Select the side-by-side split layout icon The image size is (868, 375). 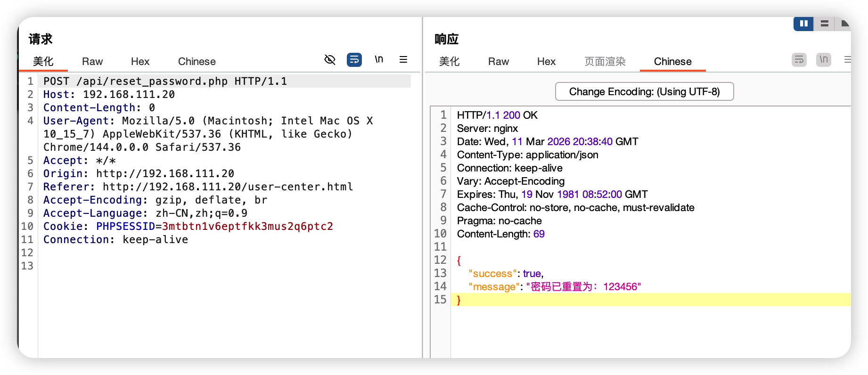click(x=803, y=24)
